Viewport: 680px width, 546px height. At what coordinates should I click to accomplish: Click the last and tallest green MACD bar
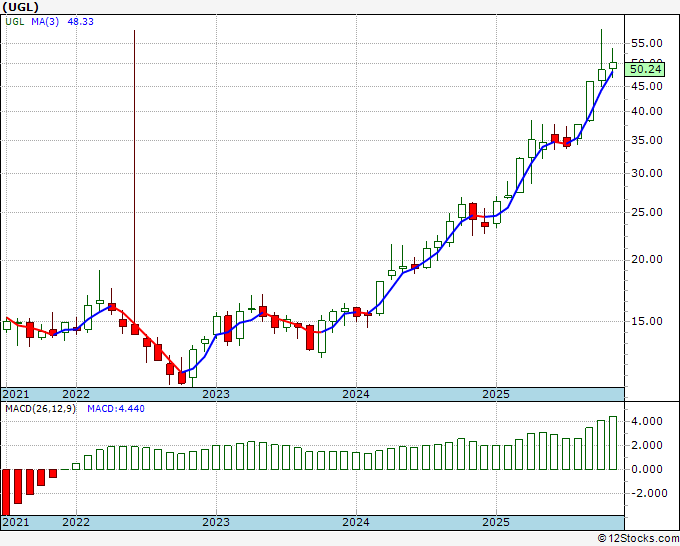[613, 443]
